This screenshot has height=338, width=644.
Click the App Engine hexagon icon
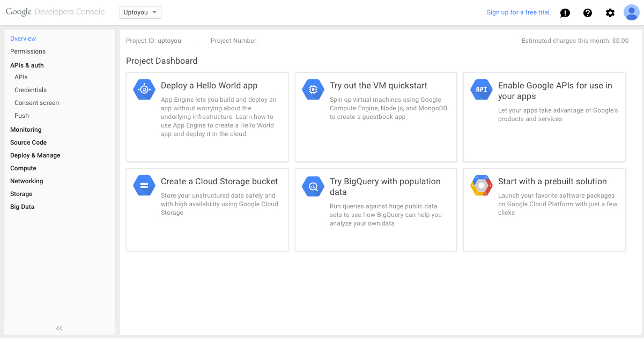tap(144, 89)
